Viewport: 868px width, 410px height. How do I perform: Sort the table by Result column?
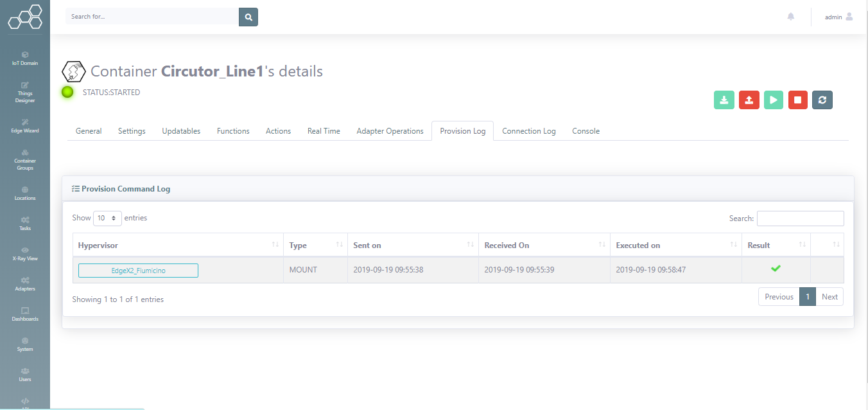[x=776, y=245]
